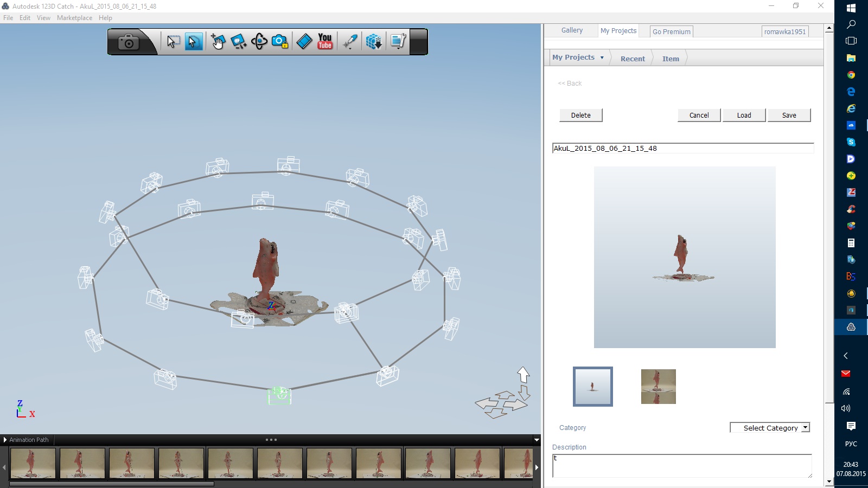
Task: Select the second project thumbnail preview
Action: [x=658, y=386]
